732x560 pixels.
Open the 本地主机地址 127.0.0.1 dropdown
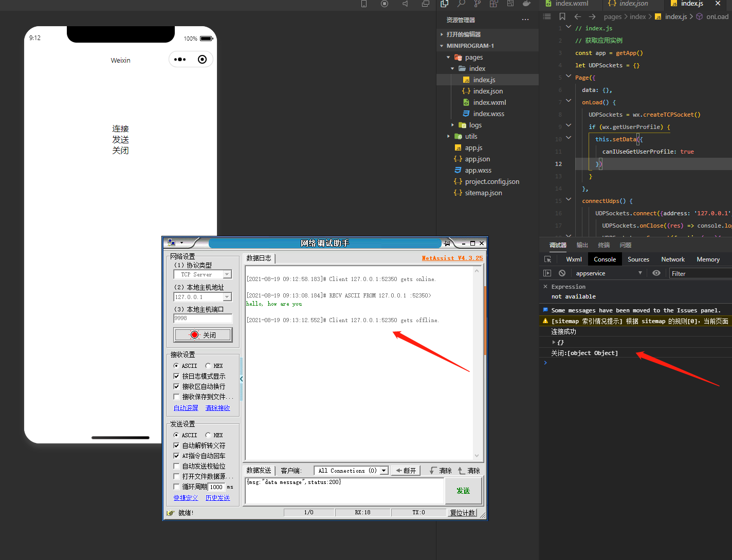point(227,297)
